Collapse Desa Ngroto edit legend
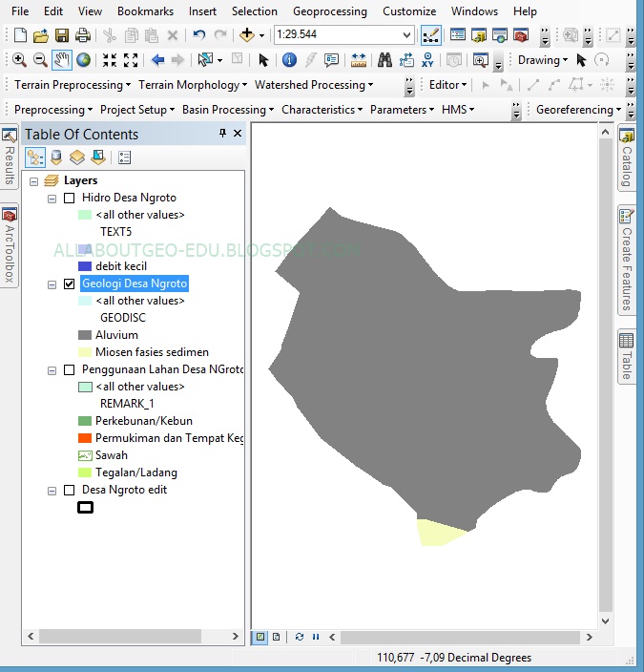The height and width of the screenshot is (672, 644). click(x=52, y=492)
